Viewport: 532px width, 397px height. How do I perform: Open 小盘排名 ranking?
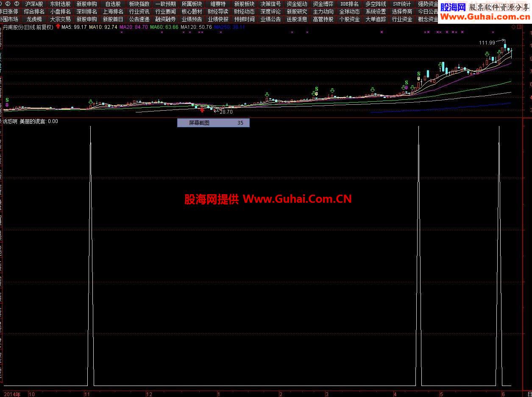coord(61,11)
